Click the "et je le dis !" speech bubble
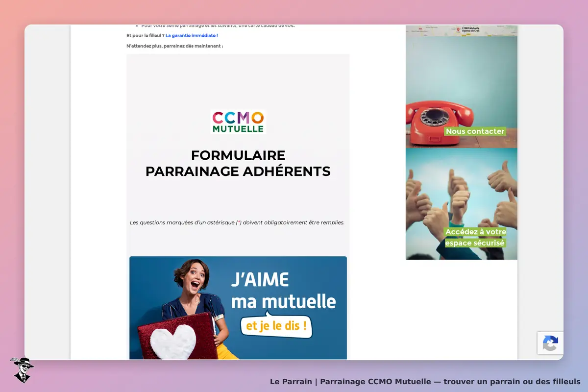 (276, 326)
